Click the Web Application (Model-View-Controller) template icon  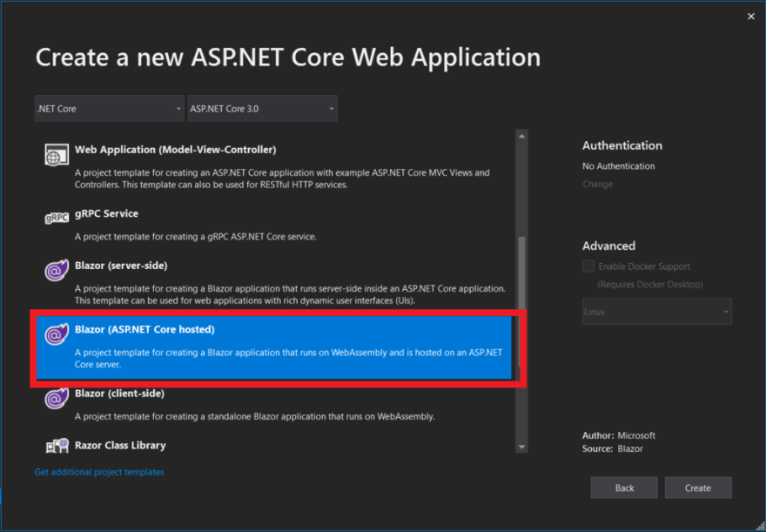tap(57, 155)
